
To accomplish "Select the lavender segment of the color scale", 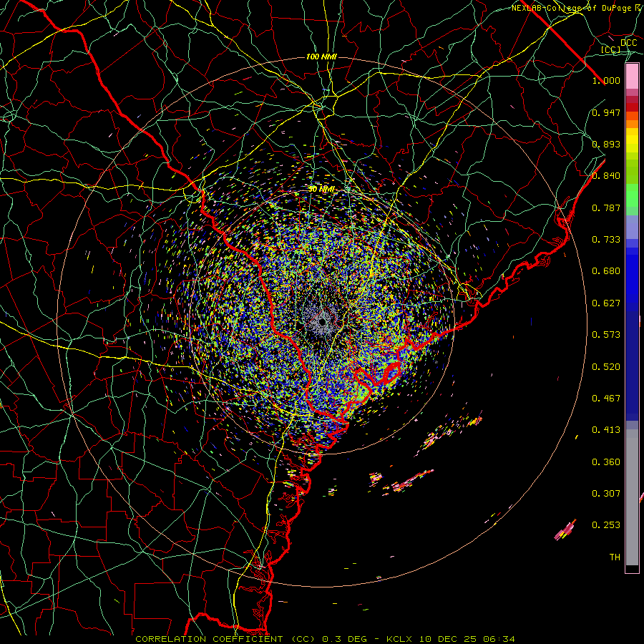I will (x=632, y=227).
